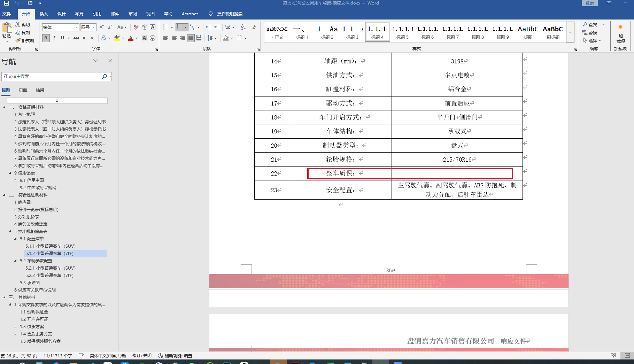Show or hide paragraph marks
Image resolution: width=634 pixels, height=364 pixels.
[254, 27]
